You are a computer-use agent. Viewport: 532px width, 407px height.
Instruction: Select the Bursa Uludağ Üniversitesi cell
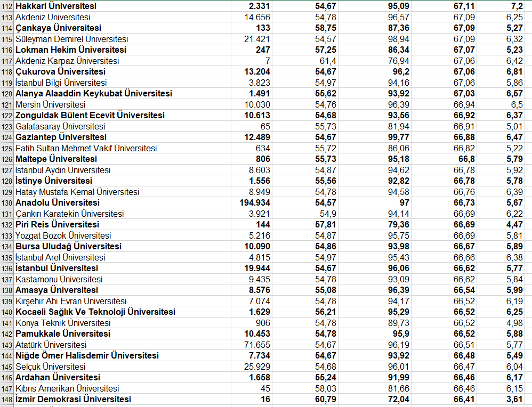[x=122, y=246]
